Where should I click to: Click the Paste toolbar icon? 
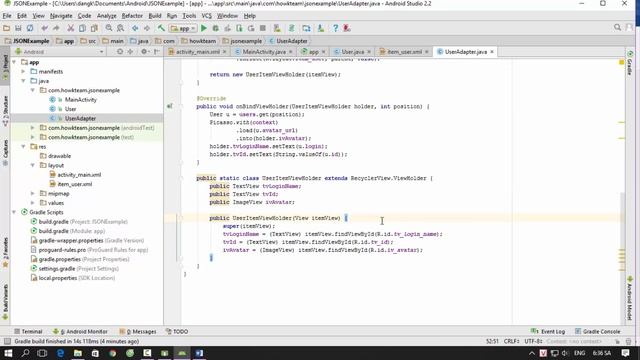click(x=94, y=28)
